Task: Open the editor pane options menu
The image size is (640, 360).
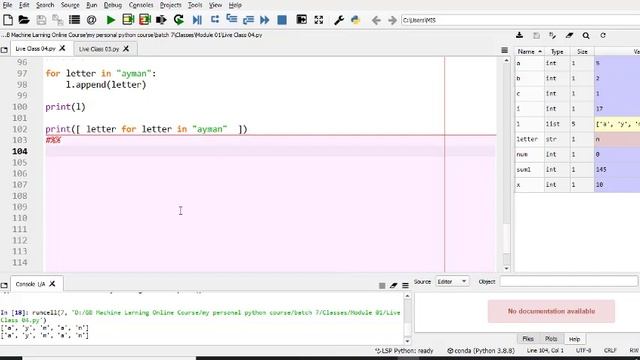Action: [x=504, y=50]
